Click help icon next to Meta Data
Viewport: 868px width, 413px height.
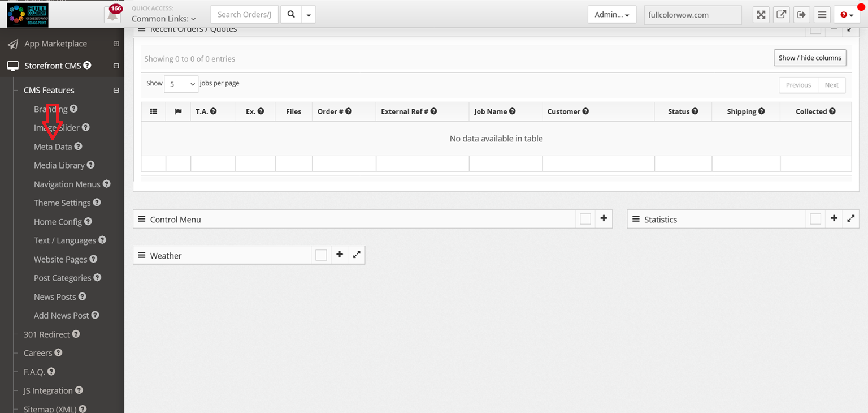tap(79, 147)
